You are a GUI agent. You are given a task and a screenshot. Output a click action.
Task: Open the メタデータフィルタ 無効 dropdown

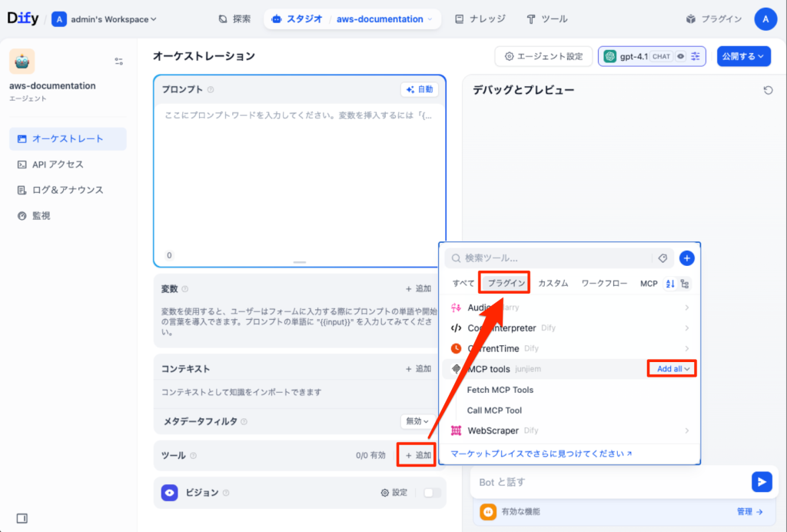tap(417, 421)
